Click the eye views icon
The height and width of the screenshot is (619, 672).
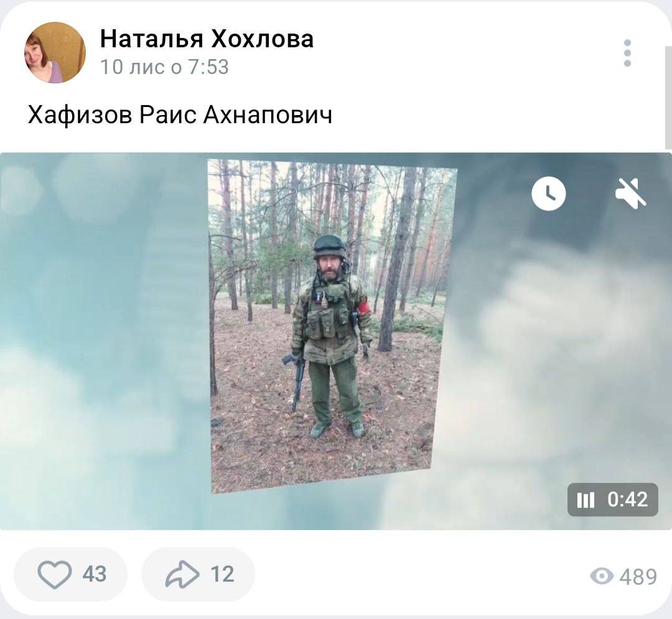tap(602, 576)
